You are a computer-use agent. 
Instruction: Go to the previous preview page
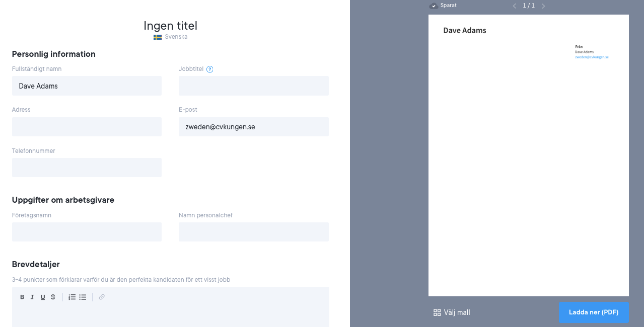[x=514, y=6]
